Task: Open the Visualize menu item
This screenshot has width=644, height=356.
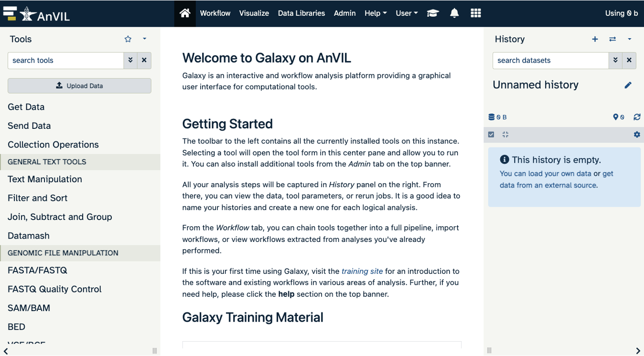Action: pos(254,13)
